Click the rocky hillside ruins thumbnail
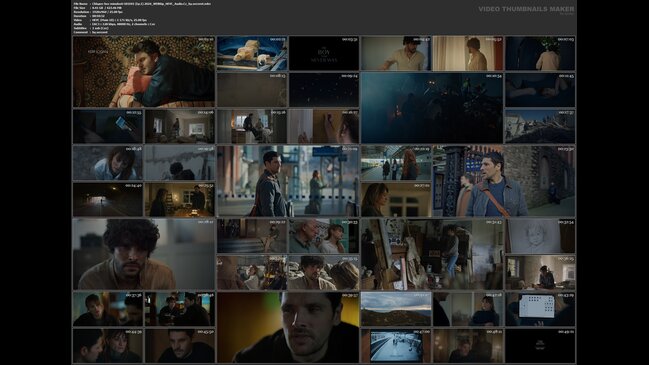 pos(540,126)
